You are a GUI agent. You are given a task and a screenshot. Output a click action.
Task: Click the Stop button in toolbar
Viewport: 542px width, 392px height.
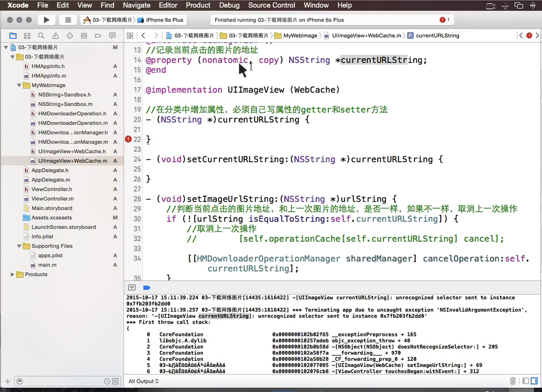point(68,20)
